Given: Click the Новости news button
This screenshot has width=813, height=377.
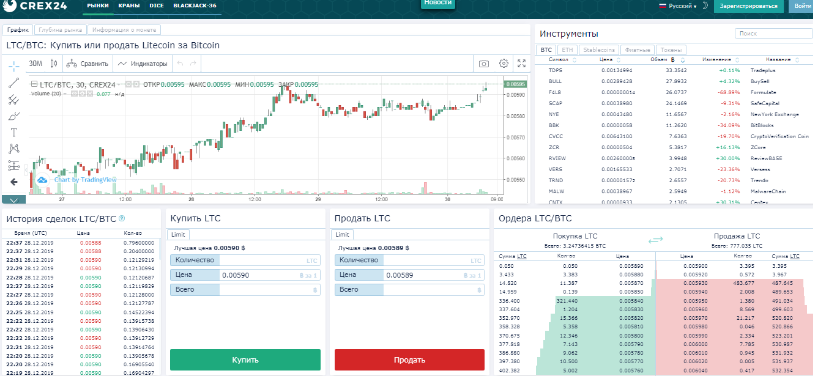Looking at the screenshot, I should pos(438,4).
